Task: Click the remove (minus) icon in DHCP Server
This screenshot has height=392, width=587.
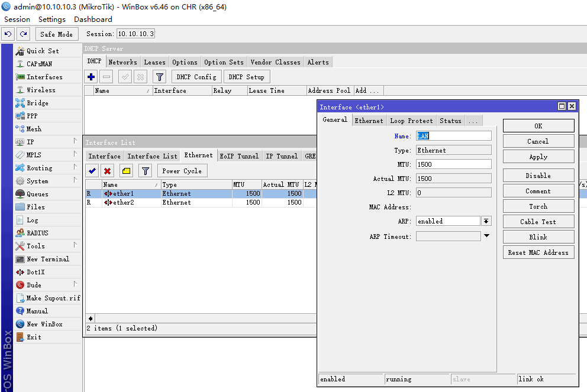Action: (107, 77)
